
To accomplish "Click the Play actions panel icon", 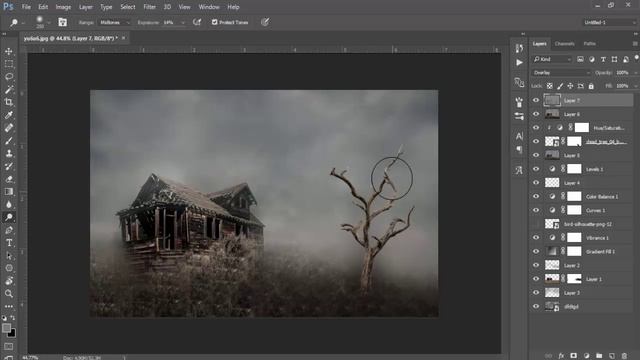I will coord(519,62).
